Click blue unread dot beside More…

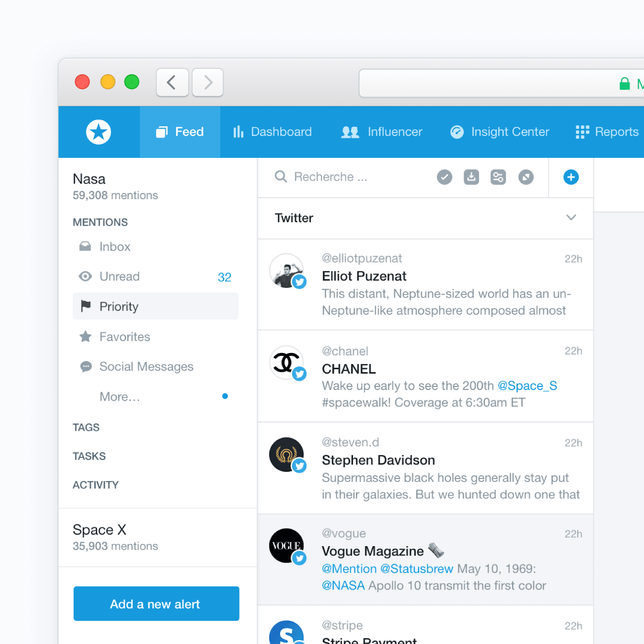(x=225, y=396)
